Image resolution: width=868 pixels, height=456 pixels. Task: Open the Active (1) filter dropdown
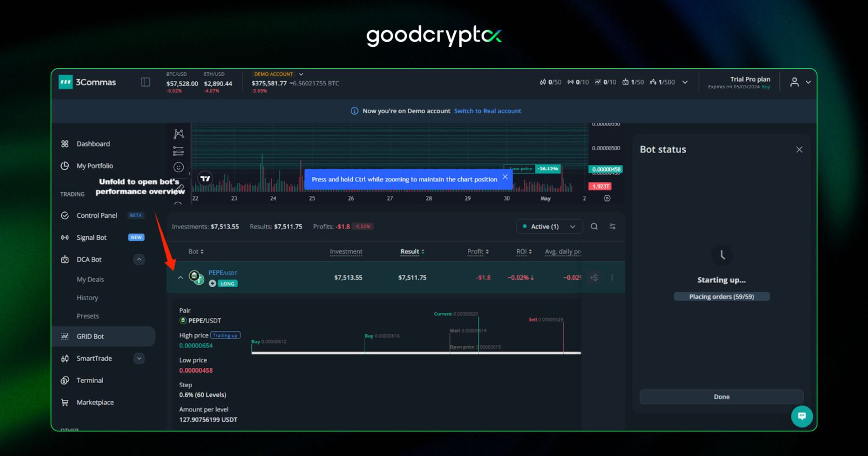[x=549, y=227]
